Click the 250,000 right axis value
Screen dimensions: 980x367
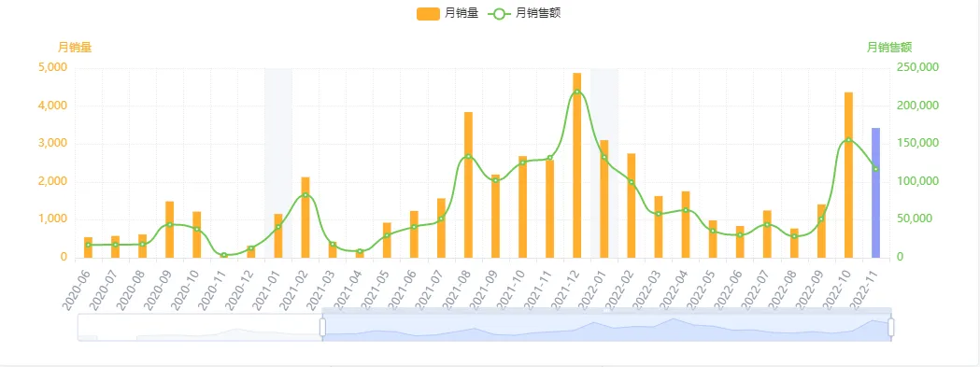(918, 67)
